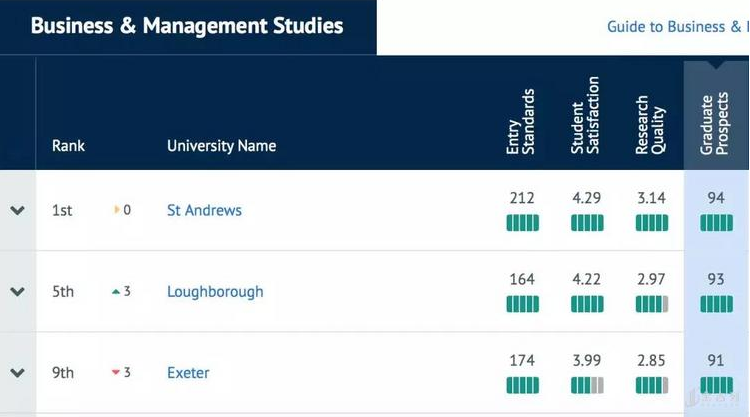Sort by University Name column header
The image size is (750, 417).
[x=221, y=146]
